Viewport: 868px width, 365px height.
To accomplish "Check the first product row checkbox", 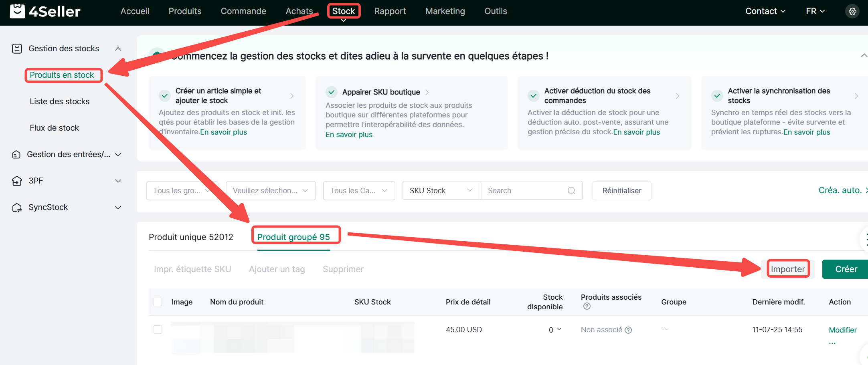I will point(158,330).
